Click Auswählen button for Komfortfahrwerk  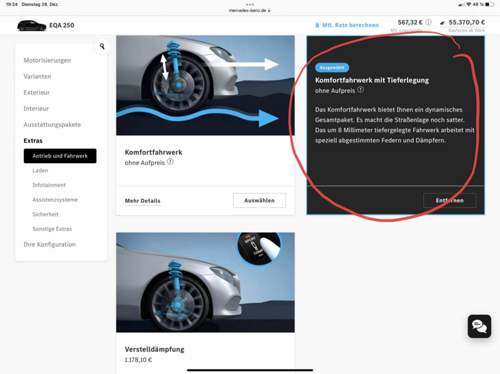[259, 200]
